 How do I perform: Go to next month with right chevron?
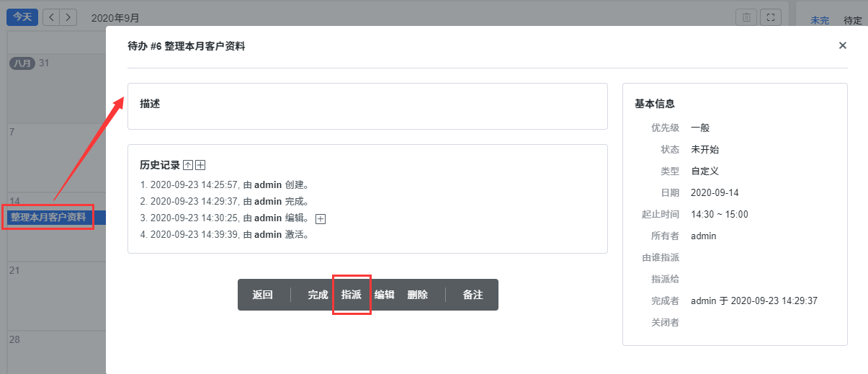68,17
